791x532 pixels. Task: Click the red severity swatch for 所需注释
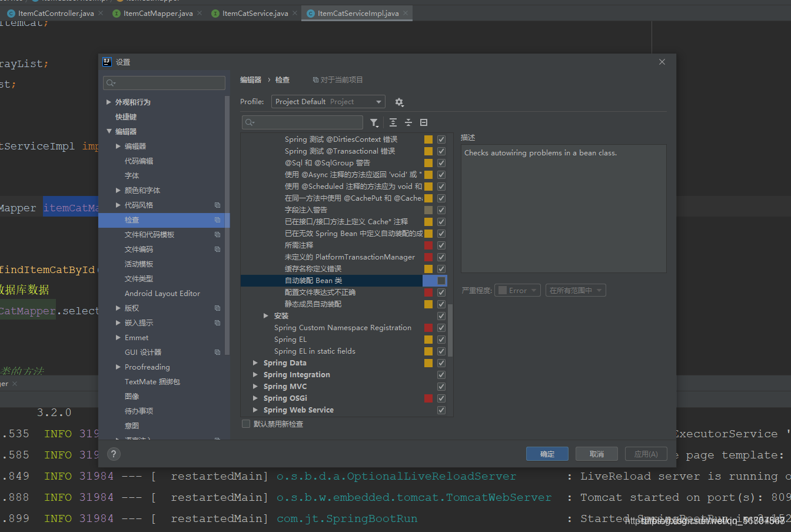pyautogui.click(x=428, y=245)
